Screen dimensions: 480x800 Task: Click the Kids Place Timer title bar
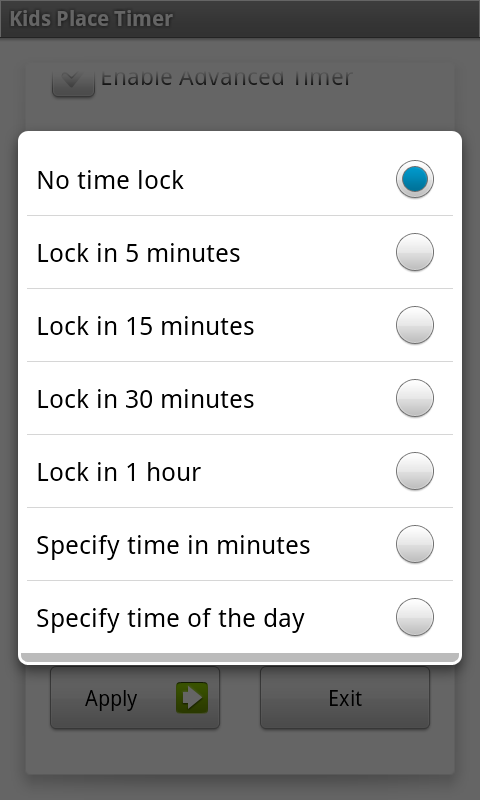click(x=240, y=19)
